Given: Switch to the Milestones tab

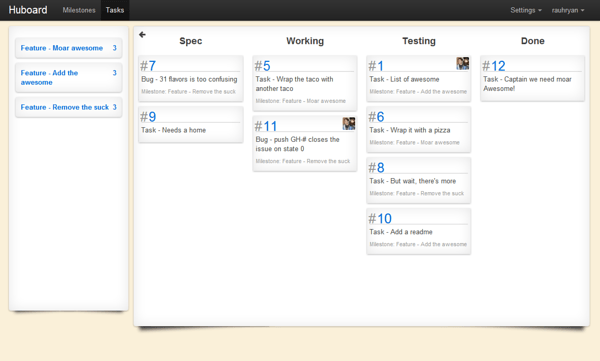Looking at the screenshot, I should tap(79, 10).
